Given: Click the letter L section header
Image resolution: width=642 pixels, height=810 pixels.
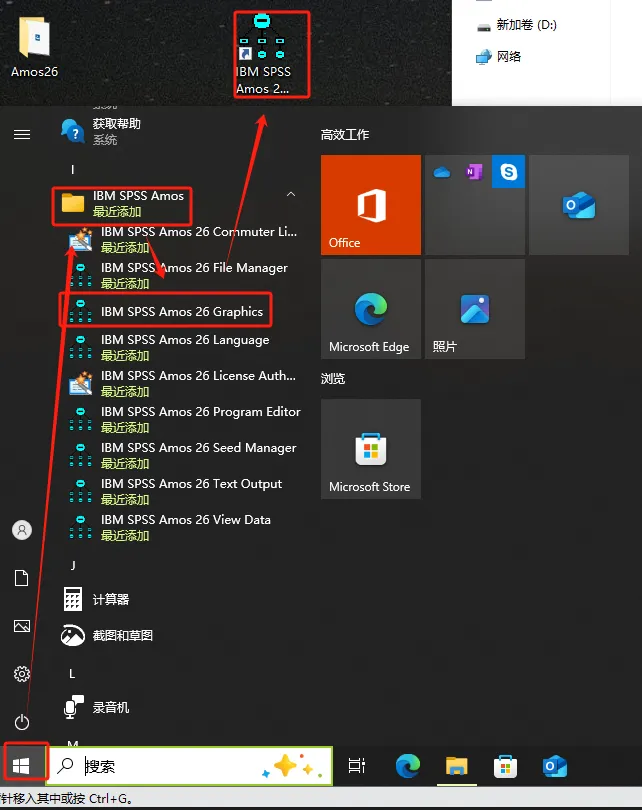Looking at the screenshot, I should [x=72, y=674].
